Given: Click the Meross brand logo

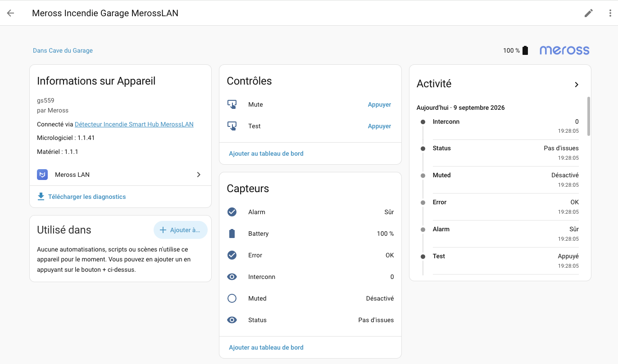Looking at the screenshot, I should pos(564,50).
